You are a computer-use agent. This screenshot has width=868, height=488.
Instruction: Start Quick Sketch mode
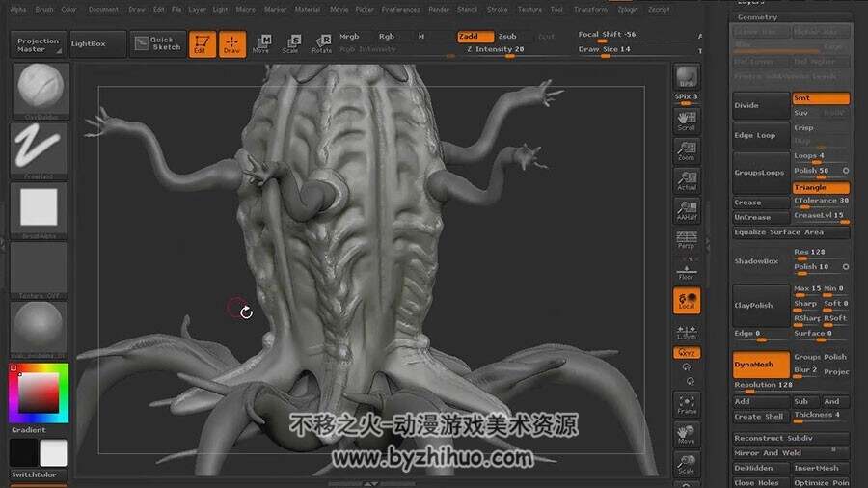(x=158, y=44)
